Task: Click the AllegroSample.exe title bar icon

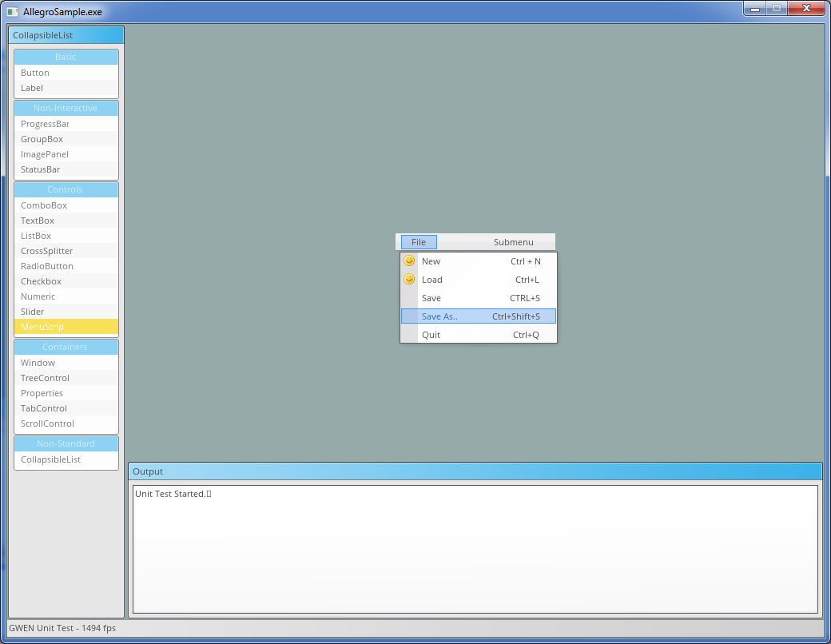Action: point(13,12)
